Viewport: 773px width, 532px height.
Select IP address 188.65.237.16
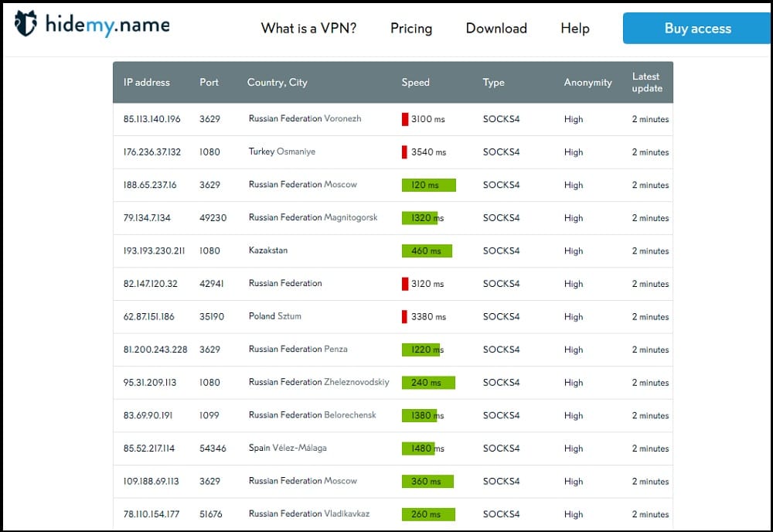(150, 185)
